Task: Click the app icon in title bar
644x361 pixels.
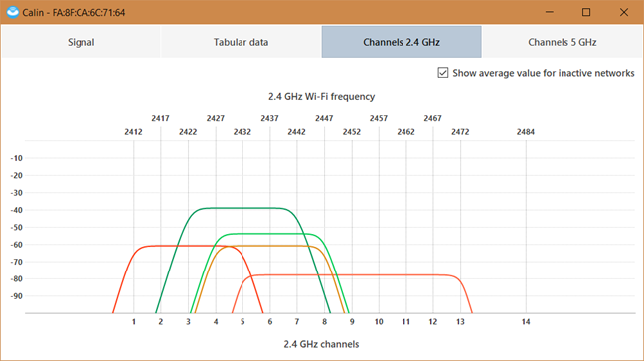Action: tap(12, 12)
